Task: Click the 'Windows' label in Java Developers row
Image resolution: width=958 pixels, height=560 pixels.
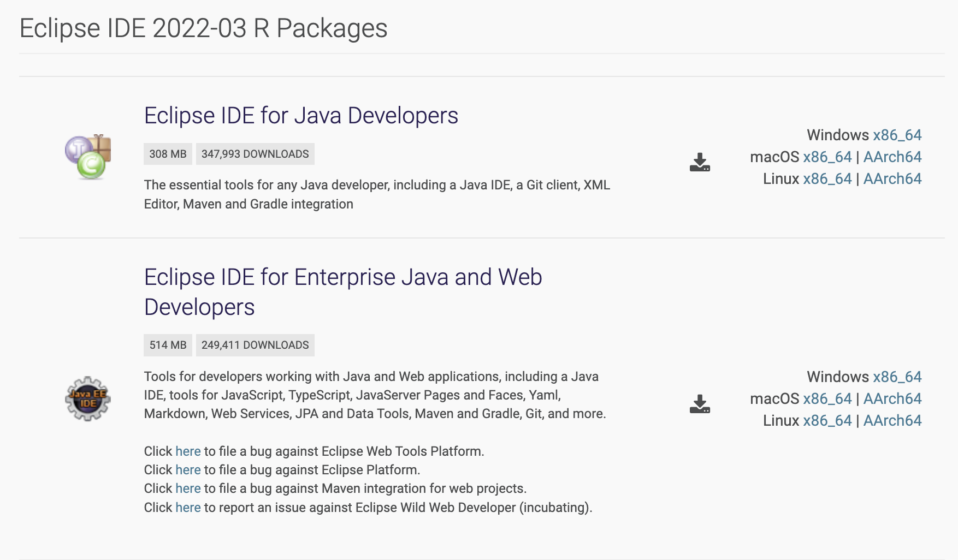Action: 838,135
